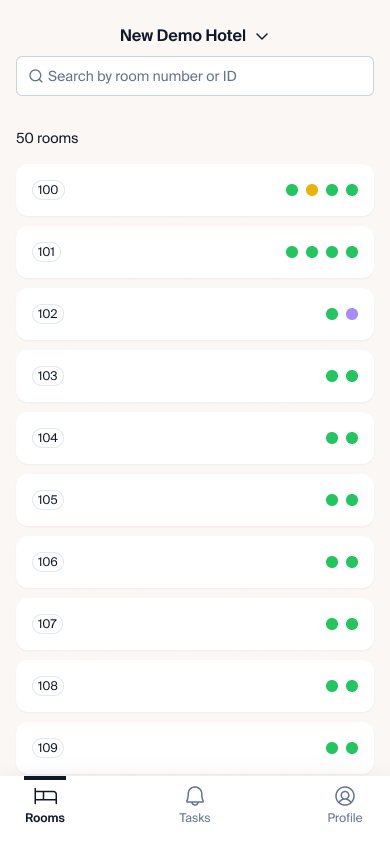Click the yellow status dot on room 100
The width and height of the screenshot is (390, 844).
click(312, 190)
